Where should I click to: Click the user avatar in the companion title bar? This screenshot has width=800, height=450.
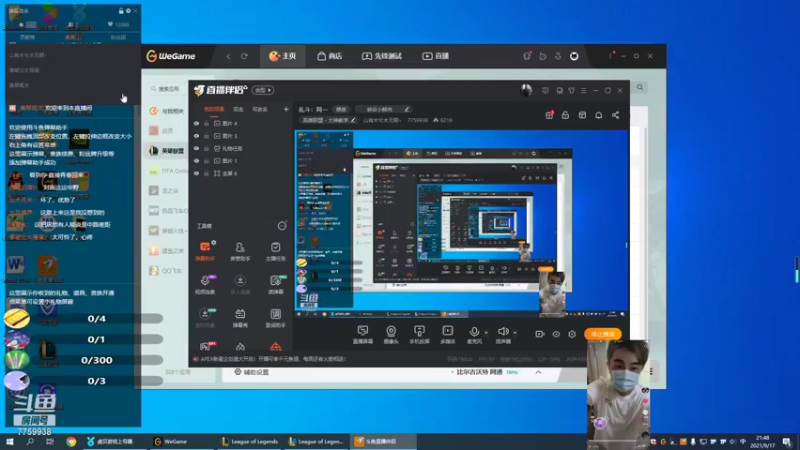pyautogui.click(x=526, y=90)
